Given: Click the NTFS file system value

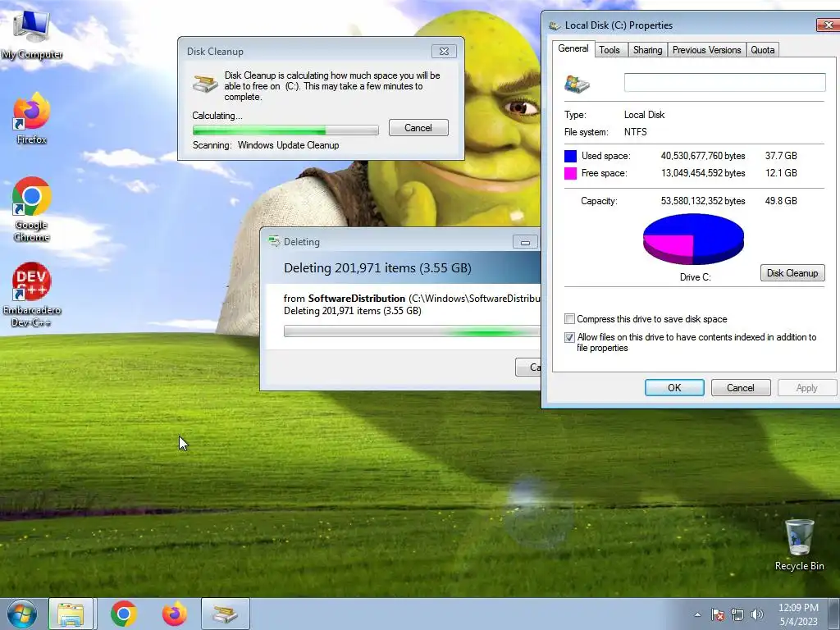Looking at the screenshot, I should (x=636, y=132).
